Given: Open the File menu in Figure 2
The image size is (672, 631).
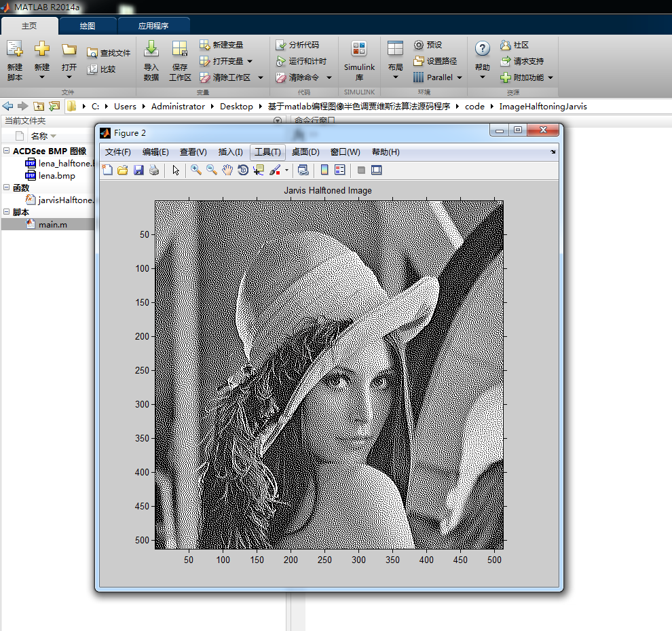Looking at the screenshot, I should (x=118, y=152).
